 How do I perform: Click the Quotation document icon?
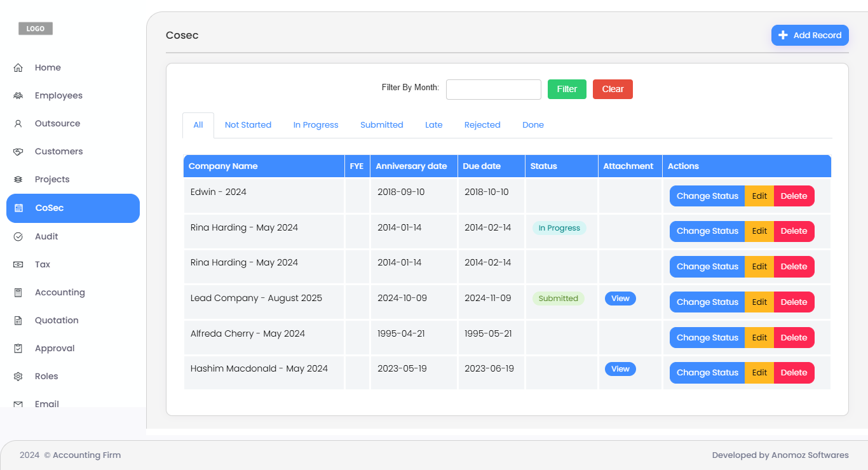[x=18, y=321]
